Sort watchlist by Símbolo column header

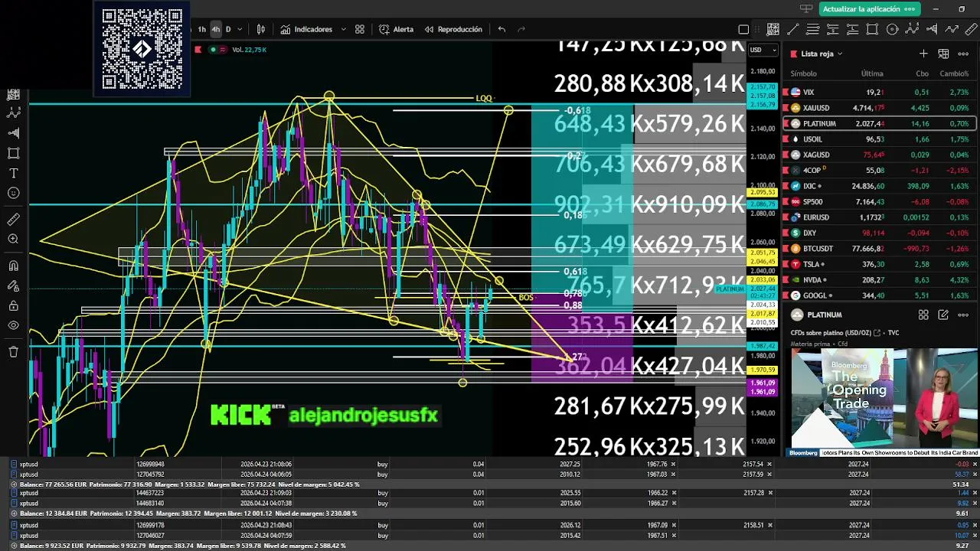point(803,73)
